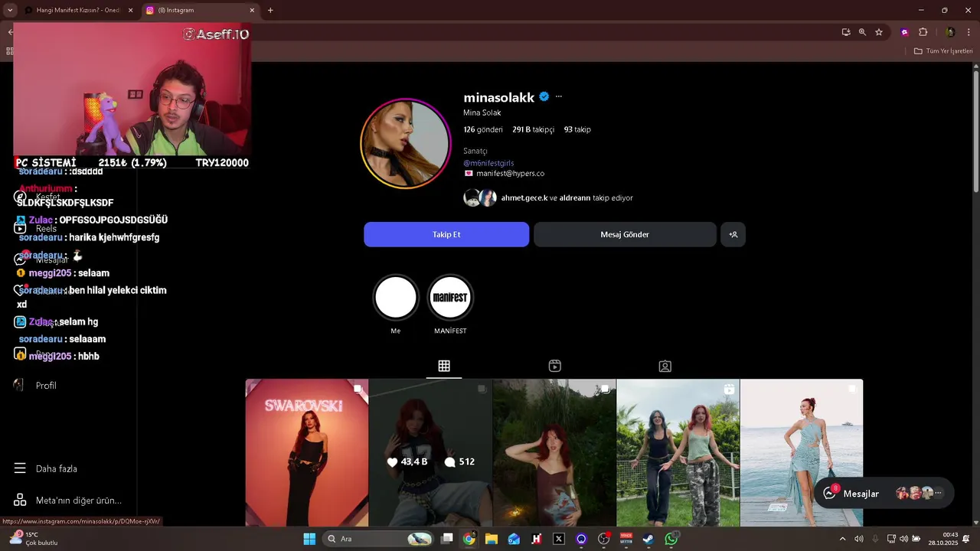Viewport: 980px width, 551px height.
Task: Open the Extensions puzzle-piece menu
Action: tap(923, 32)
